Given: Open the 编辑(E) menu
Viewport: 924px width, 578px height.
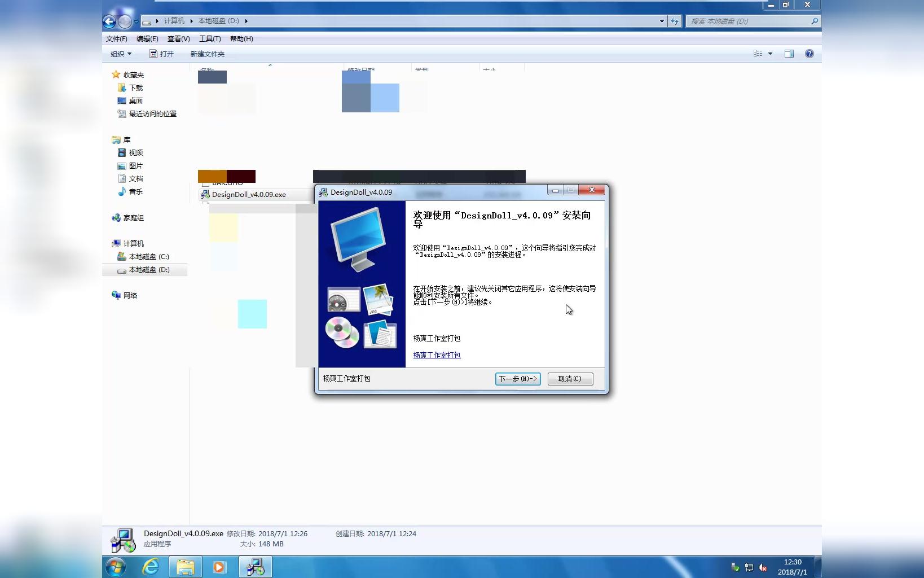Looking at the screenshot, I should tap(147, 39).
